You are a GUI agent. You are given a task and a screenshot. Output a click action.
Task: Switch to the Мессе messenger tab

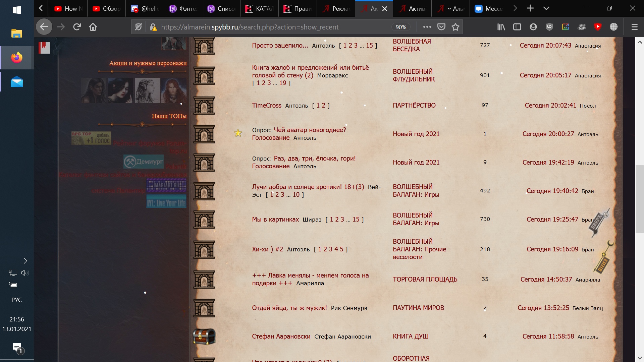488,9
